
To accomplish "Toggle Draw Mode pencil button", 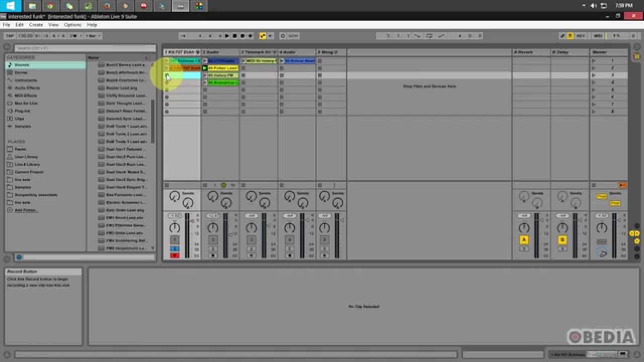I will (562, 36).
